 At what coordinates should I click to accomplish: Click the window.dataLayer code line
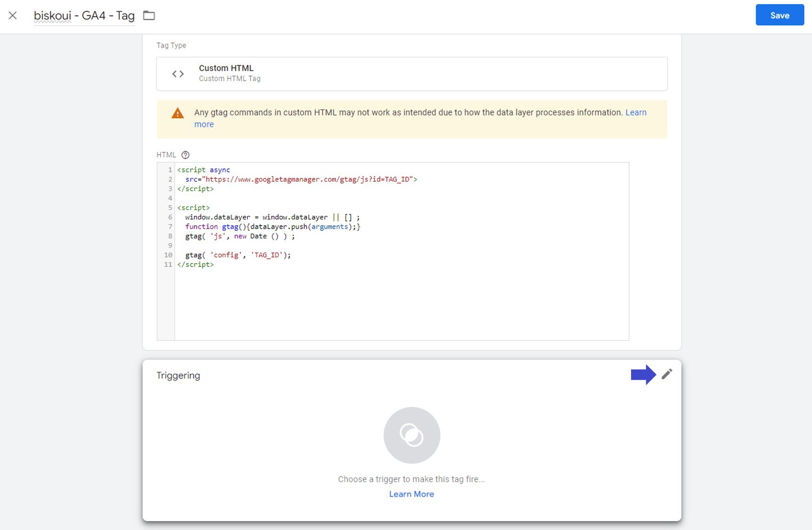[x=272, y=217]
